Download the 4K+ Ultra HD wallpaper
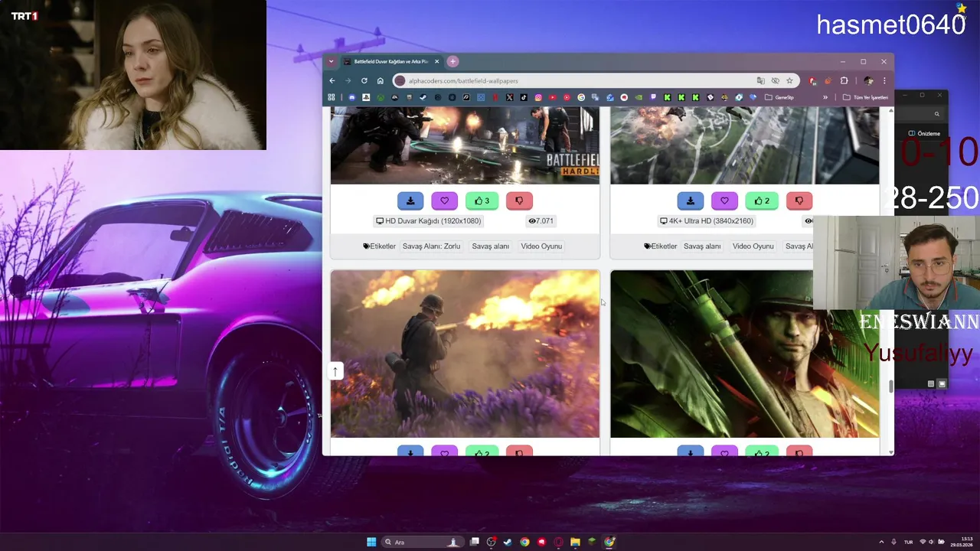 pyautogui.click(x=690, y=201)
